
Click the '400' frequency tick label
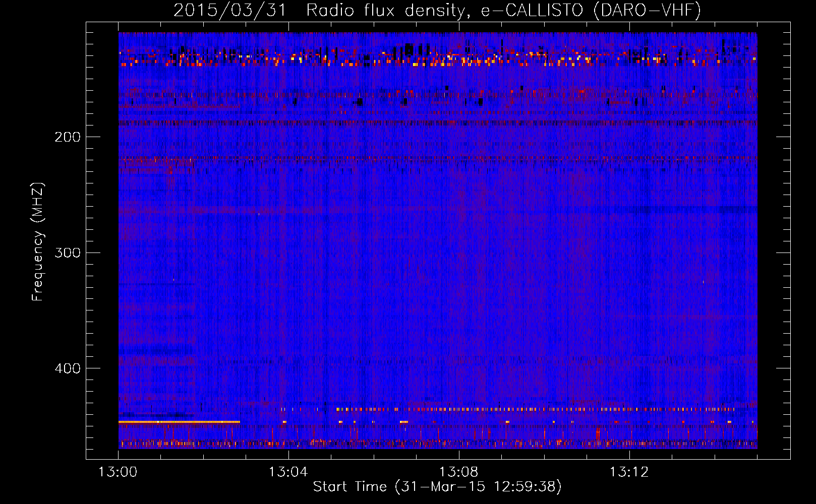click(x=68, y=368)
